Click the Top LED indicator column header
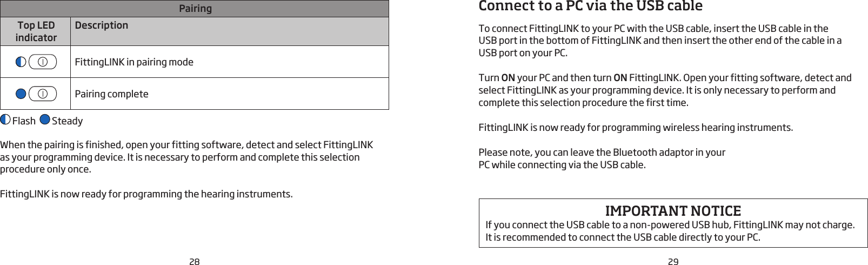 36,31
